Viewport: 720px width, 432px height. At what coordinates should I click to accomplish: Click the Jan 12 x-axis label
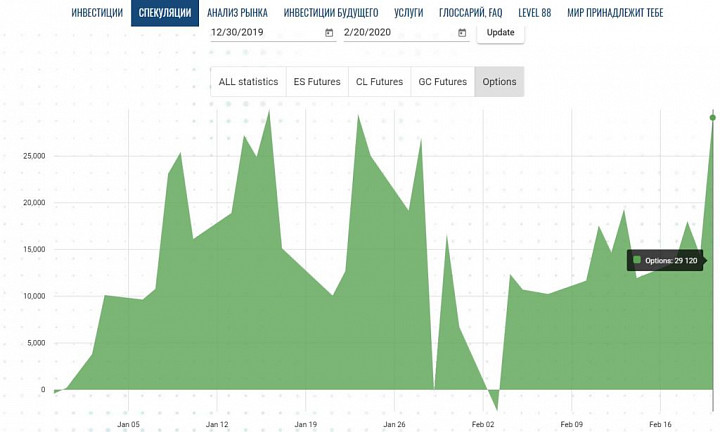point(217,424)
